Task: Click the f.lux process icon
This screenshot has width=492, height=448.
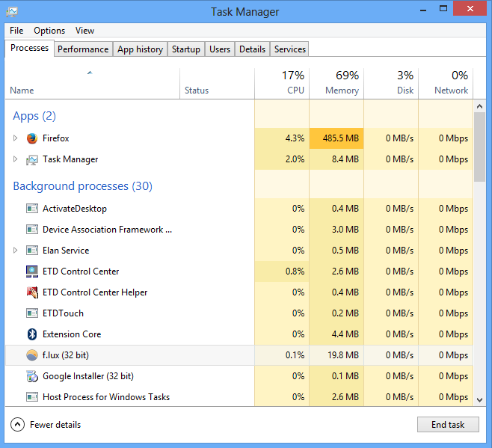Action: [x=32, y=355]
